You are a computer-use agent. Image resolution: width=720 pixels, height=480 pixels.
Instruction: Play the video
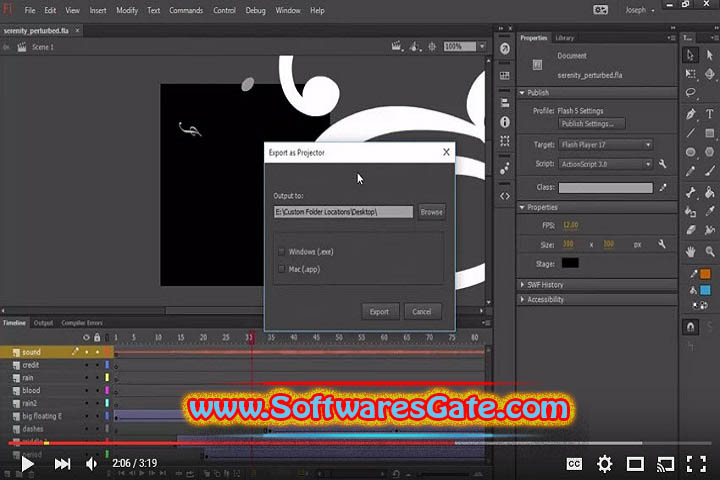(27, 464)
